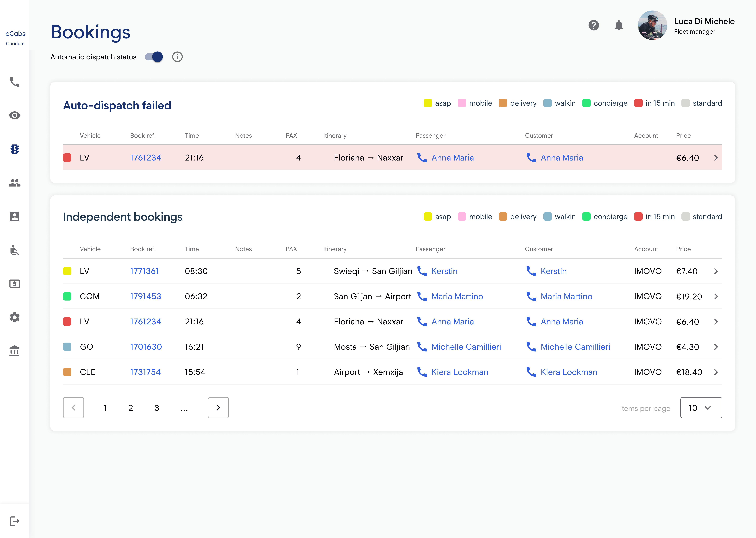Open the phone calls sidebar icon
The width and height of the screenshot is (756, 538).
tap(15, 82)
